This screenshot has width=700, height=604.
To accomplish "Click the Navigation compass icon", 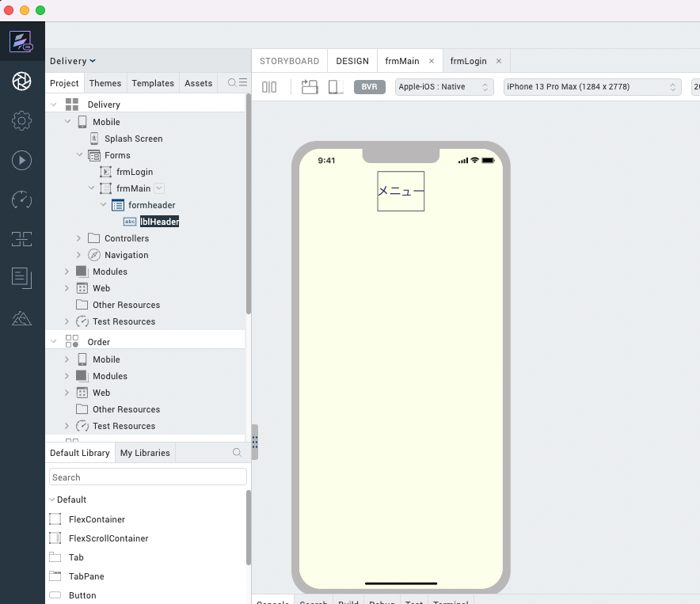I will (93, 255).
